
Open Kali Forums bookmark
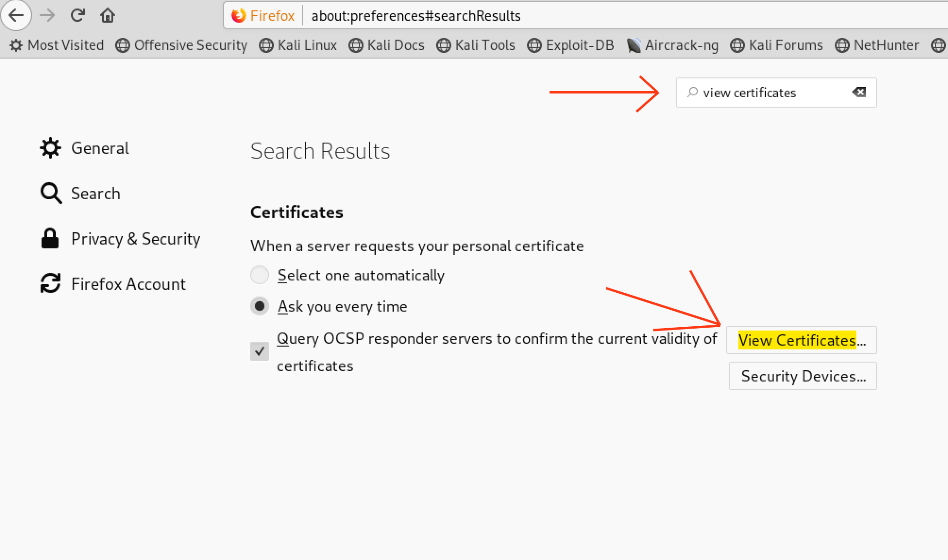[x=777, y=45]
